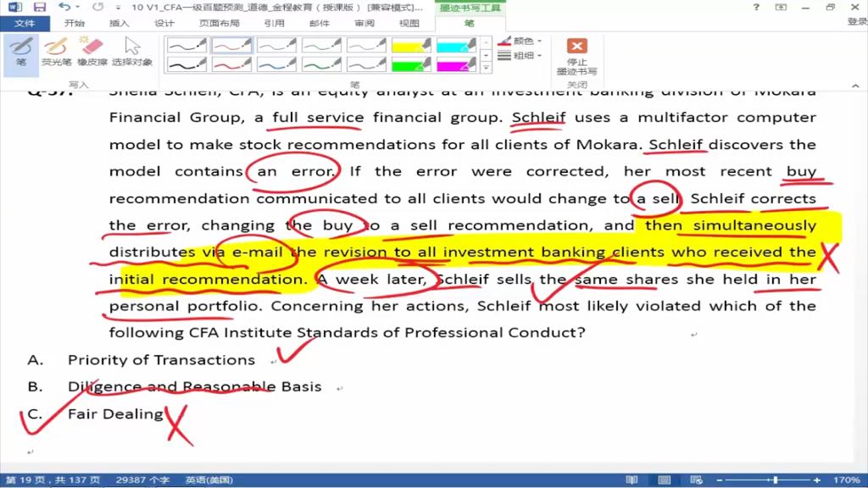Expand the pen styles gallery more arrow
This screenshot has height=488, width=868.
coord(486,66)
